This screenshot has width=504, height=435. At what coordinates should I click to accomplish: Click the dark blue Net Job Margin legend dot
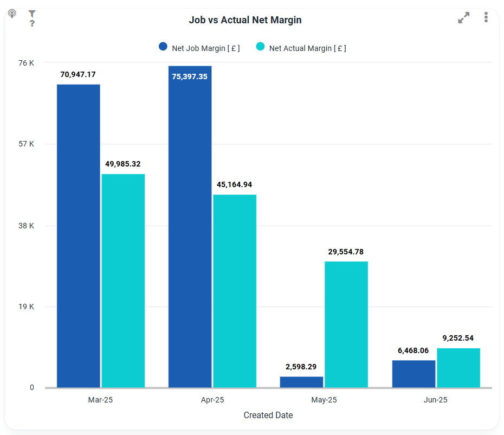point(163,47)
